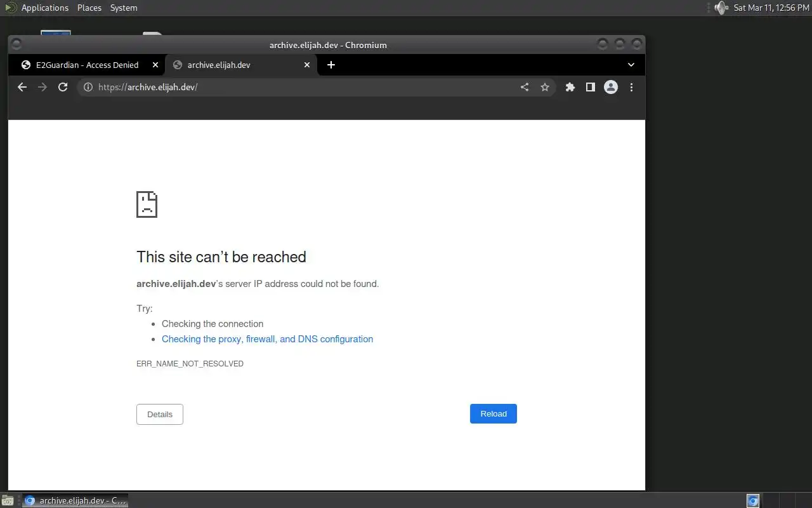Bookmark this page with the star icon
Viewport: 812px width, 508px height.
tap(545, 87)
